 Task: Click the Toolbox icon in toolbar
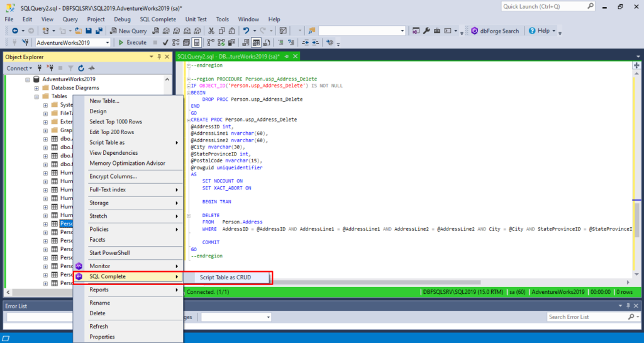[437, 31]
